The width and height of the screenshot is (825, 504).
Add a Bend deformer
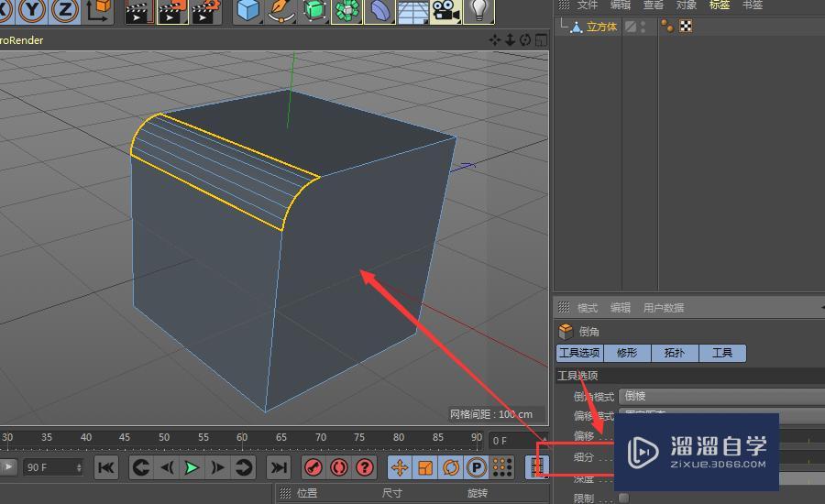(379, 10)
